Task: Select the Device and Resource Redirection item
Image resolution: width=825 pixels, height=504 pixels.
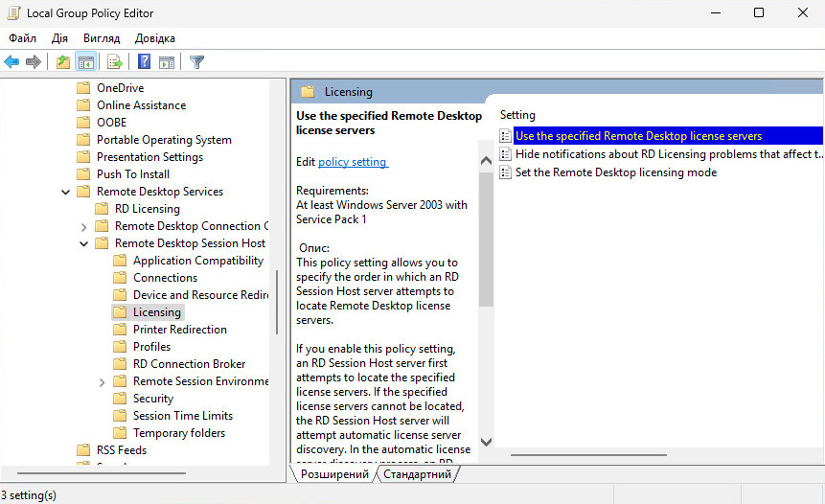Action: point(200,295)
